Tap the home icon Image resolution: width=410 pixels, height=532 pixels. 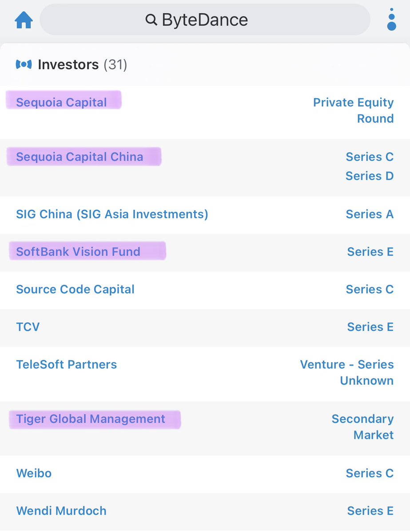pyautogui.click(x=24, y=20)
